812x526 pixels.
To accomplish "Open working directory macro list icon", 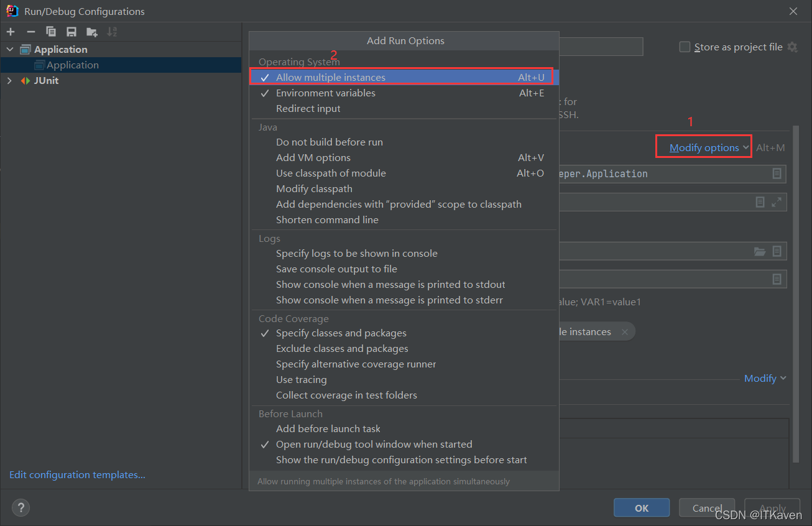I will [777, 251].
